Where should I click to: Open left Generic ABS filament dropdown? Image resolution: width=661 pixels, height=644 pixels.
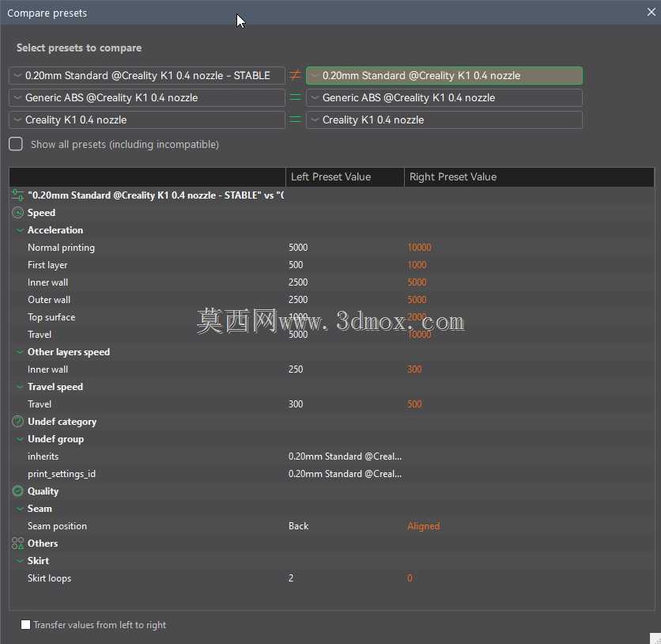coord(147,98)
